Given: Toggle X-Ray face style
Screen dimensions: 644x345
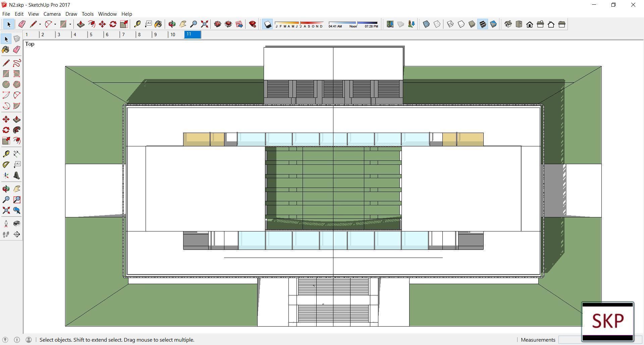Looking at the screenshot, I should (426, 24).
